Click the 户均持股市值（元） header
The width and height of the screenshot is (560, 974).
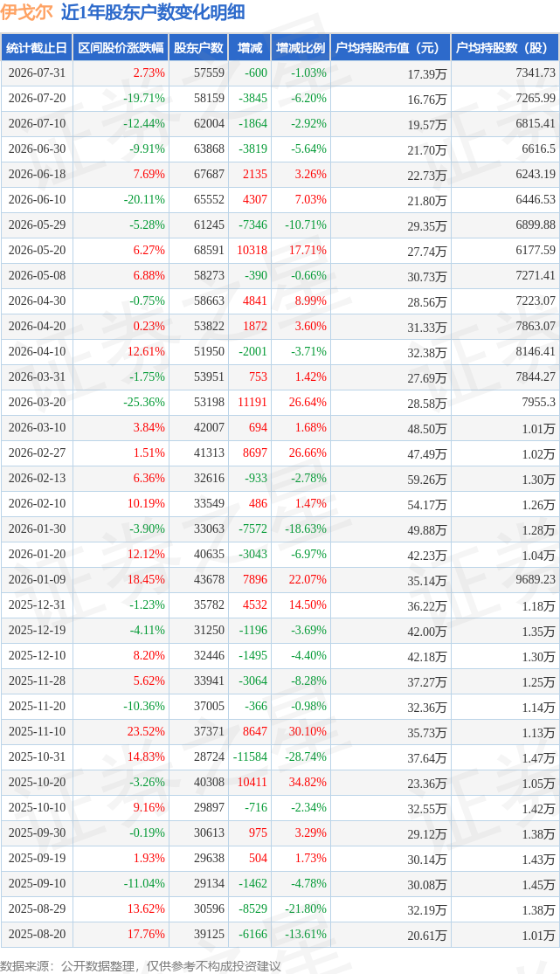click(x=391, y=48)
